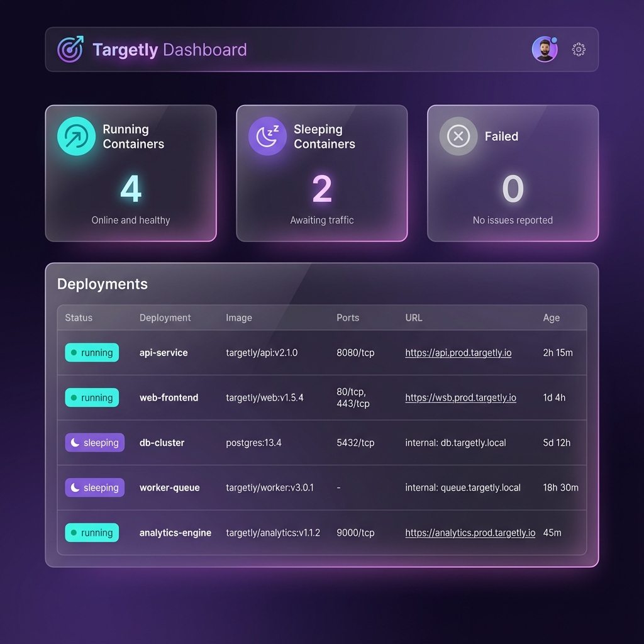Select the Deployments section header
Screen dimensions: 644x644
[103, 284]
